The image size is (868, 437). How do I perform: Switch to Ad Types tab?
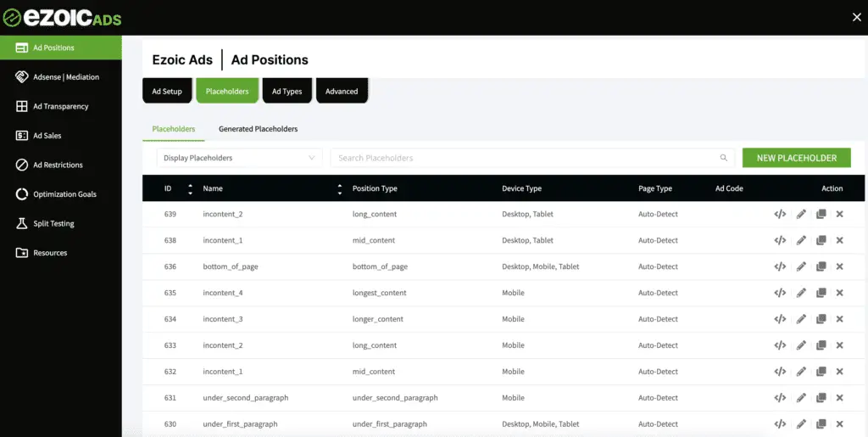click(x=287, y=91)
